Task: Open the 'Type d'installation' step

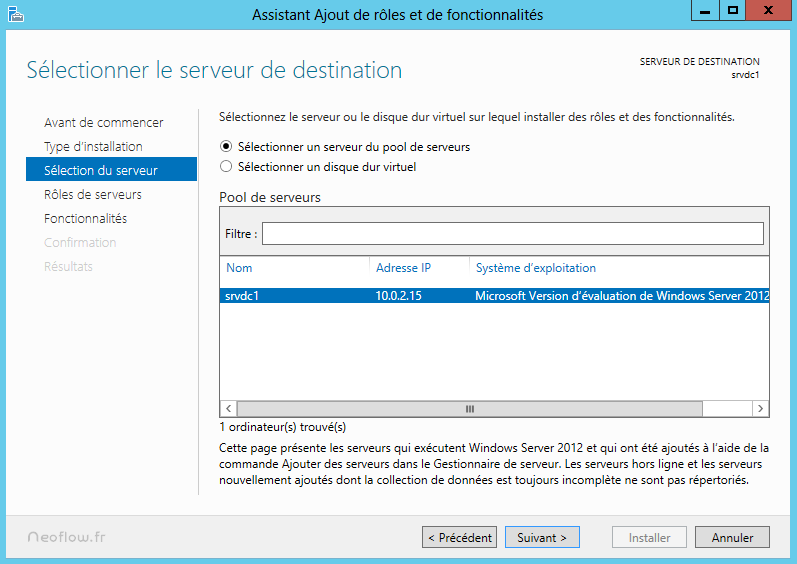Action: point(93,147)
